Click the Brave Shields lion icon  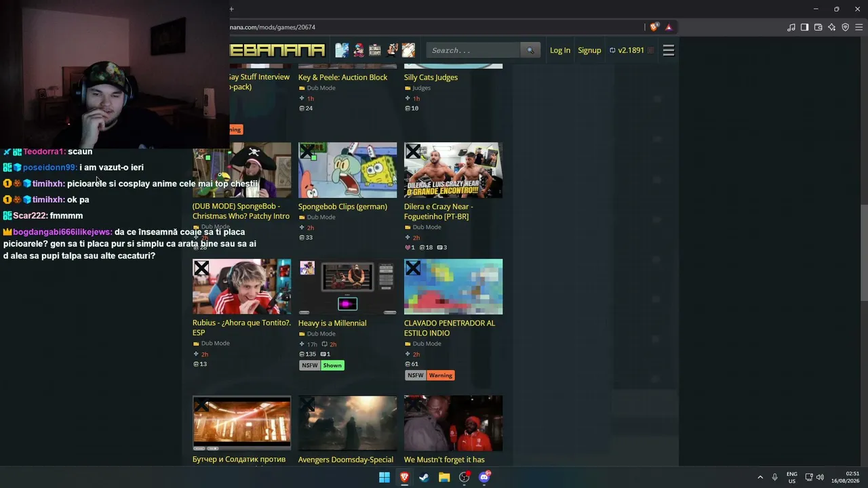[x=654, y=27]
